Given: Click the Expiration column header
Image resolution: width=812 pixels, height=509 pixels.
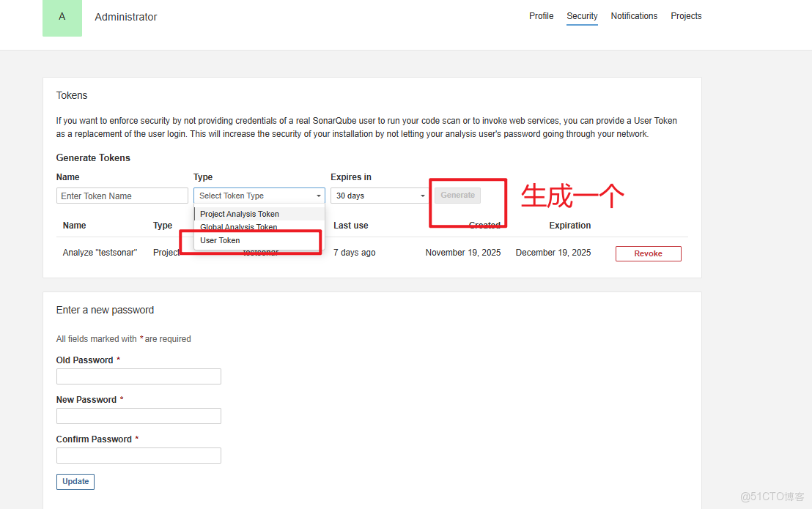Looking at the screenshot, I should point(569,225).
